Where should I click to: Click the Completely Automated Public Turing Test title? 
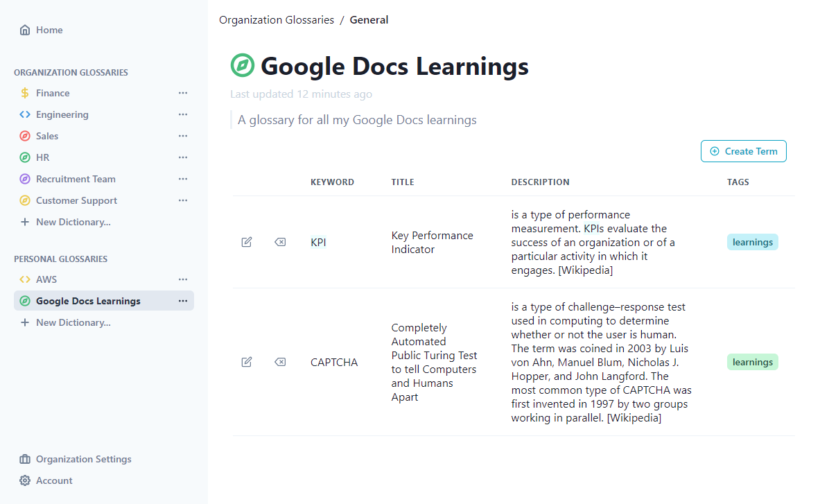434,362
